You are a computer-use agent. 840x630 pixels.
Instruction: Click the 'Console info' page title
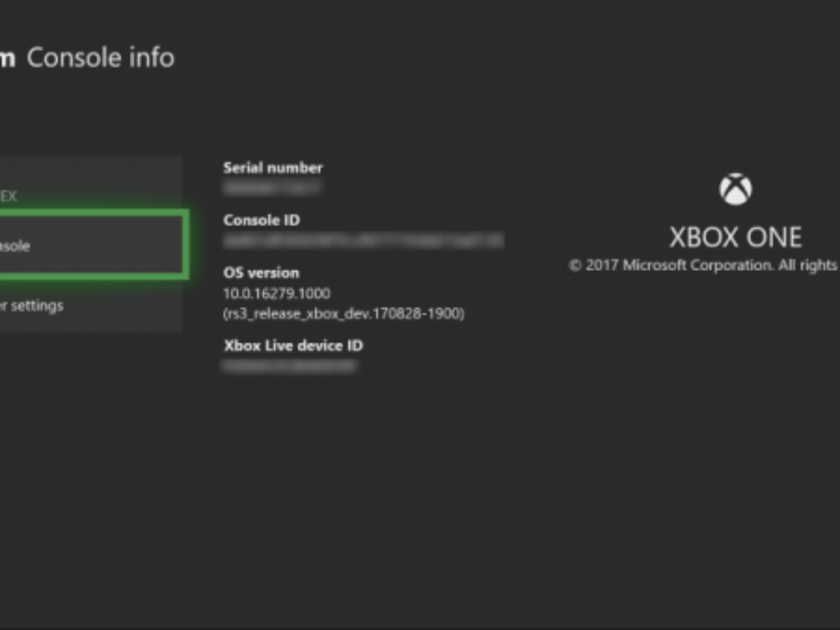100,57
